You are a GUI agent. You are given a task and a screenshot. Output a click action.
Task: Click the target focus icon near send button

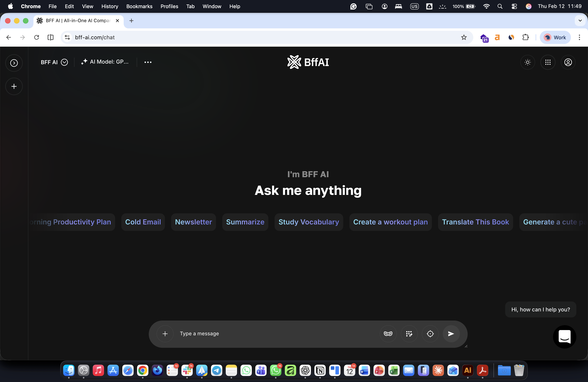430,333
